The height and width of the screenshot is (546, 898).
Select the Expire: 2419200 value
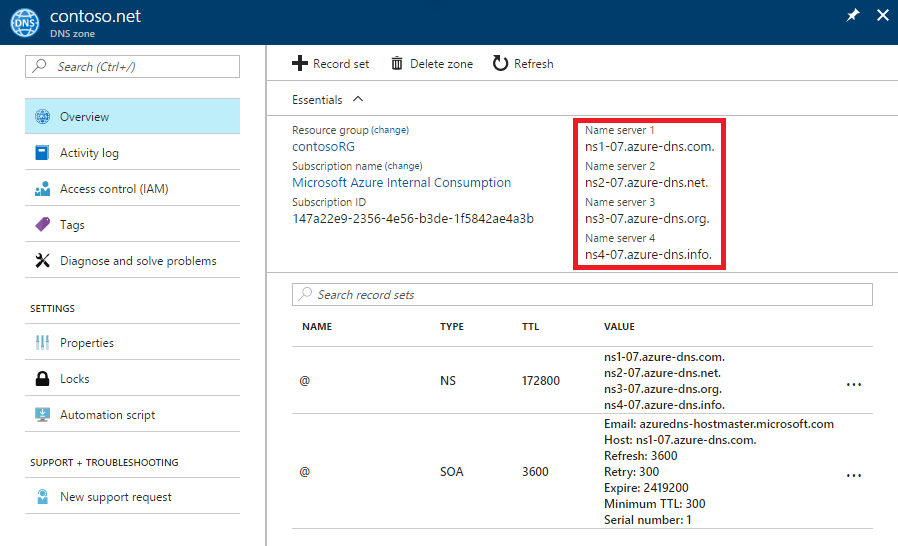click(646, 488)
